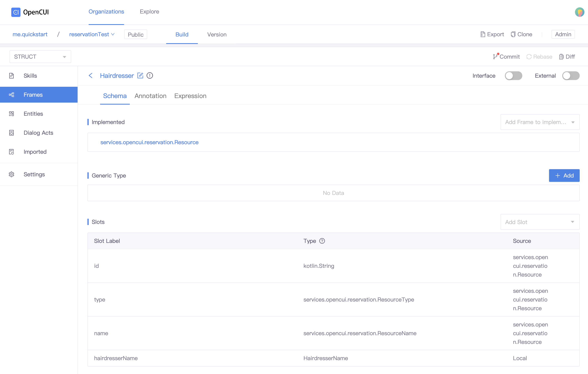Select the hairdresserName slot row
Image resolution: width=588 pixels, height=374 pixels.
click(116, 358)
